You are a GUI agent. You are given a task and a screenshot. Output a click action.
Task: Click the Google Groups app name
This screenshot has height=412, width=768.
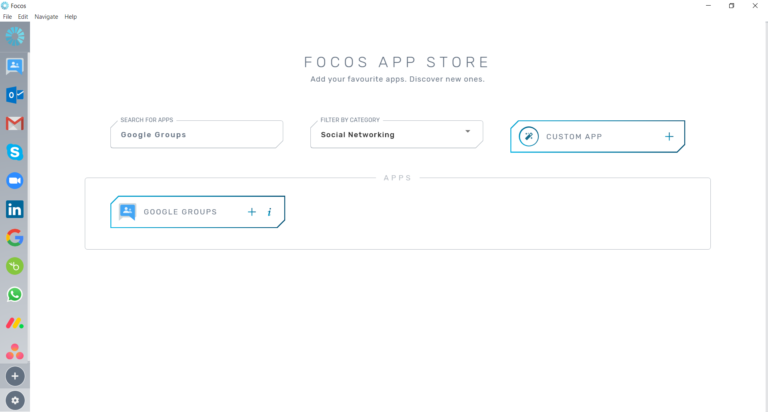pyautogui.click(x=180, y=212)
